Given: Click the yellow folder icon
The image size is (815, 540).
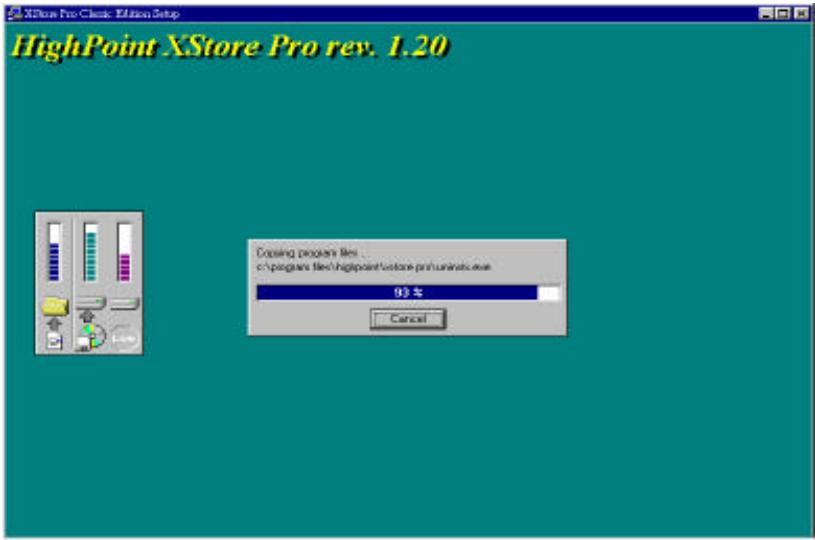Looking at the screenshot, I should (55, 306).
